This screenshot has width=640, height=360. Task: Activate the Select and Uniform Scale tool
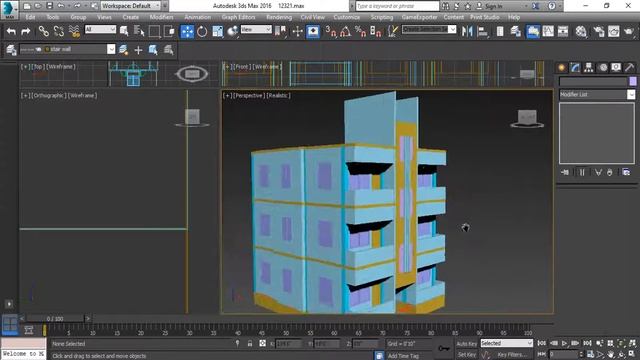tap(218, 31)
